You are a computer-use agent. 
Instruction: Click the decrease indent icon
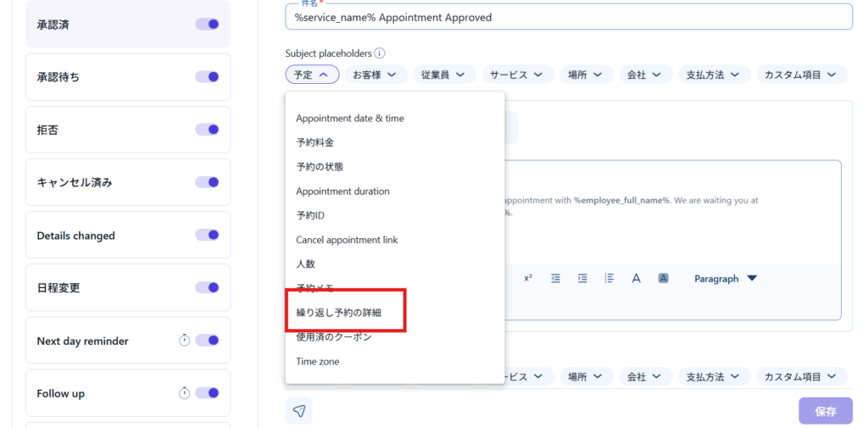[x=555, y=278]
